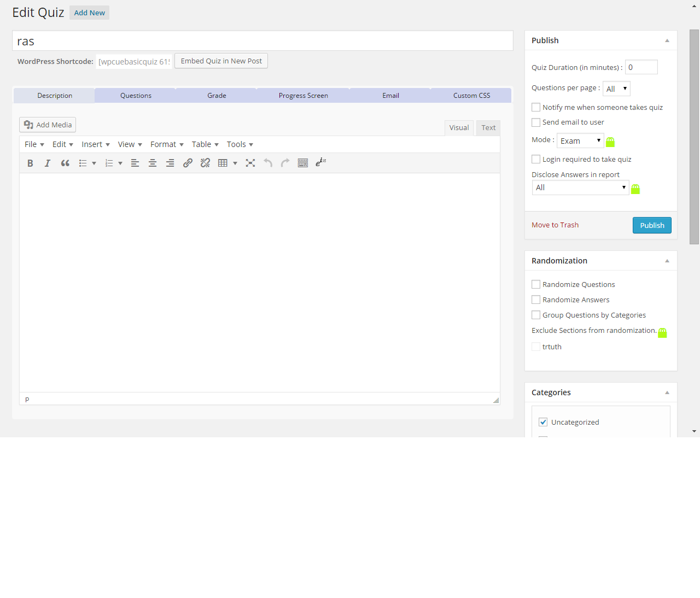This screenshot has height=598, width=700.
Task: Open bulleted list style dropdown arrow
Action: click(x=94, y=163)
